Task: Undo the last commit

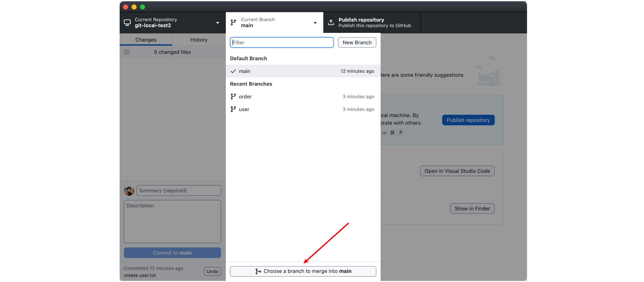Action: [x=212, y=271]
